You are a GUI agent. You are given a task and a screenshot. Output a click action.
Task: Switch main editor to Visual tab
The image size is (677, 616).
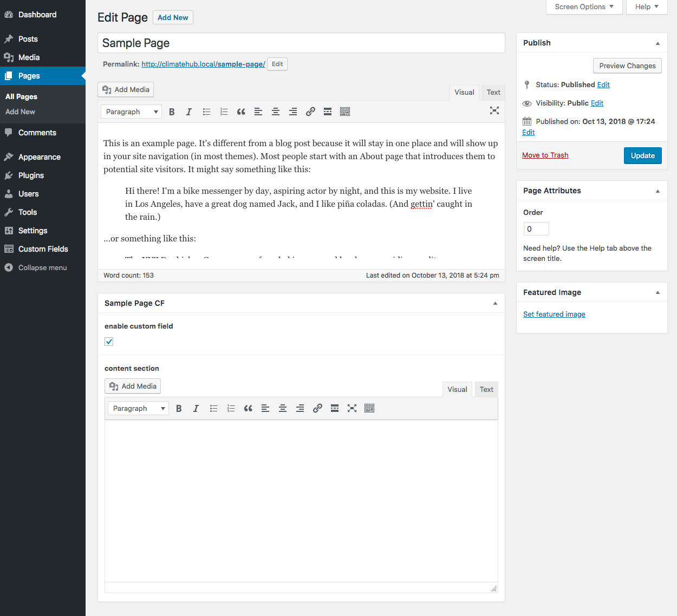click(464, 93)
